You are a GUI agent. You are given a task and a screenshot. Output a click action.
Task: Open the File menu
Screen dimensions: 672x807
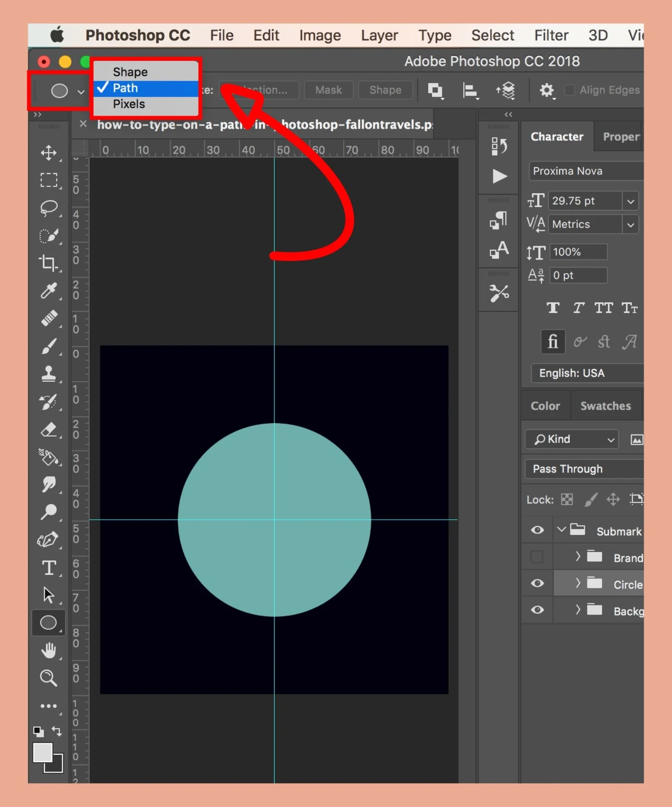click(x=222, y=35)
